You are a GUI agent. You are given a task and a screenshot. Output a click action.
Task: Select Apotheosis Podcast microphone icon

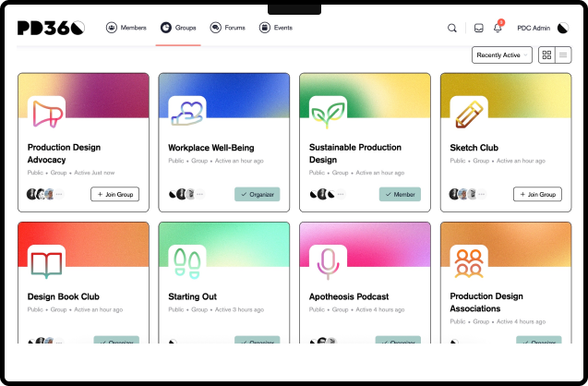point(327,263)
